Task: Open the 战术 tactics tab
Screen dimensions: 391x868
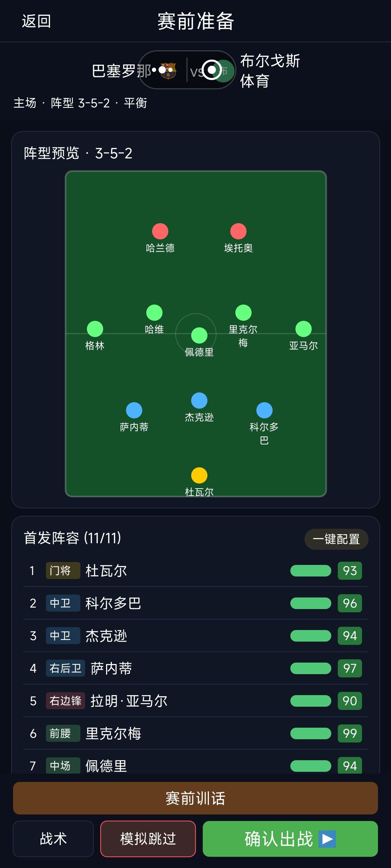Action: 53,839
